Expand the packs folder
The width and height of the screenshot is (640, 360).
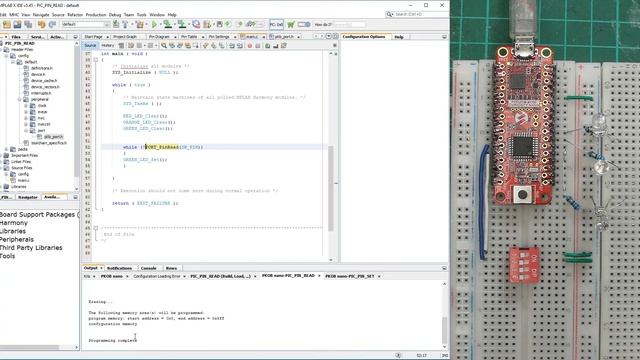coord(7,149)
